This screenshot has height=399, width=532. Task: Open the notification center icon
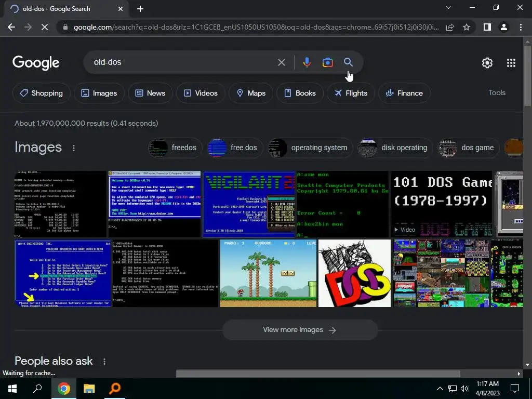(x=515, y=389)
